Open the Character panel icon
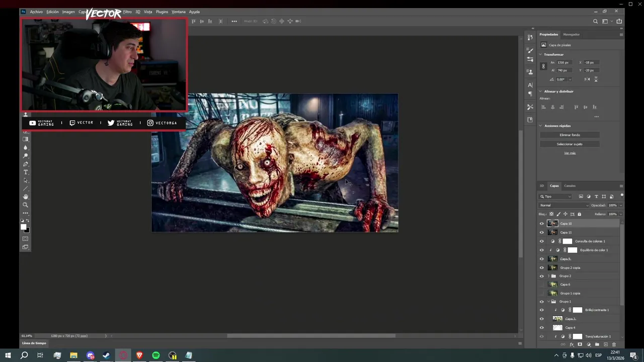This screenshot has width=644, height=362. tap(530, 85)
